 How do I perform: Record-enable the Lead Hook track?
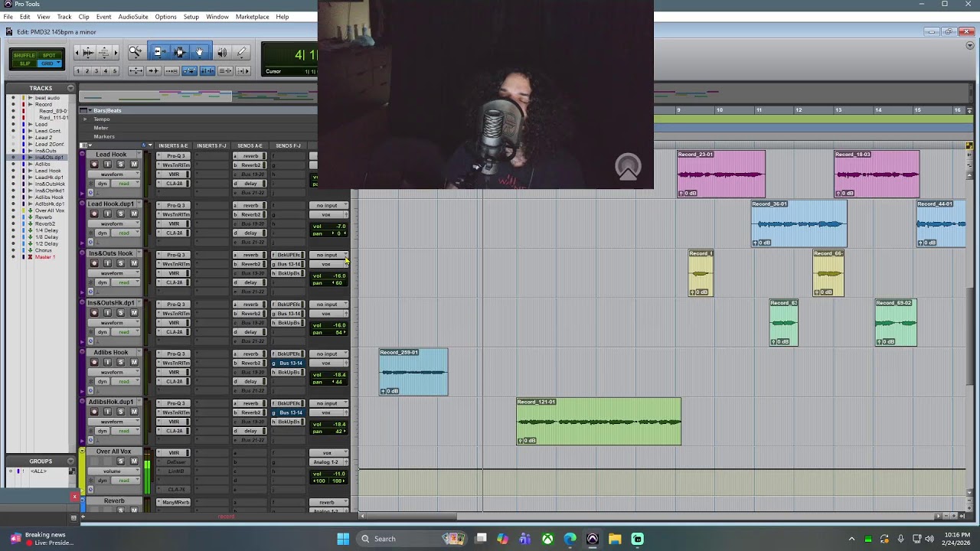(94, 165)
